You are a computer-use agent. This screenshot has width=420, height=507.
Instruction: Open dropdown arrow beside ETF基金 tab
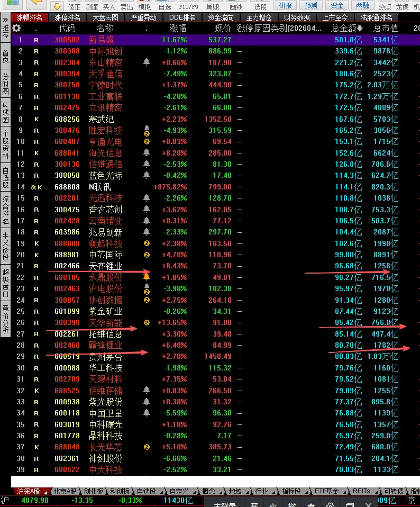coord(345,492)
